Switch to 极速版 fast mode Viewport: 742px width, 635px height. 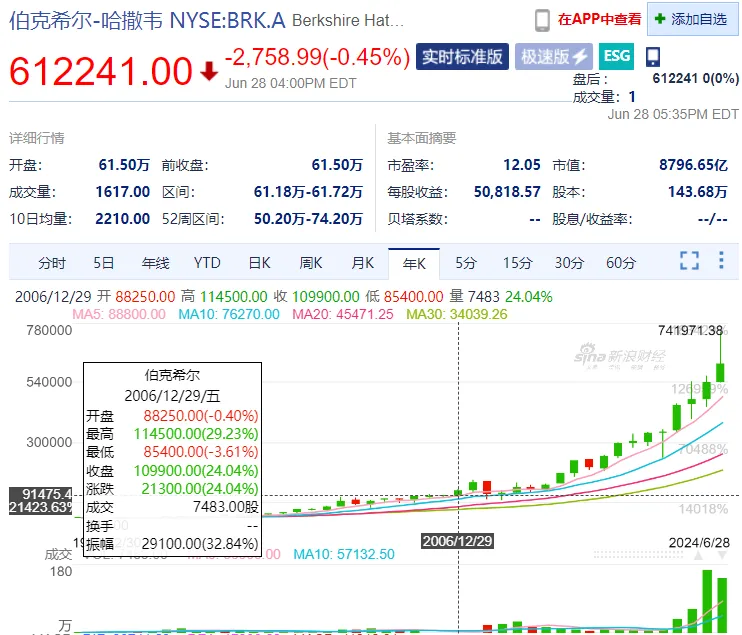(x=554, y=57)
